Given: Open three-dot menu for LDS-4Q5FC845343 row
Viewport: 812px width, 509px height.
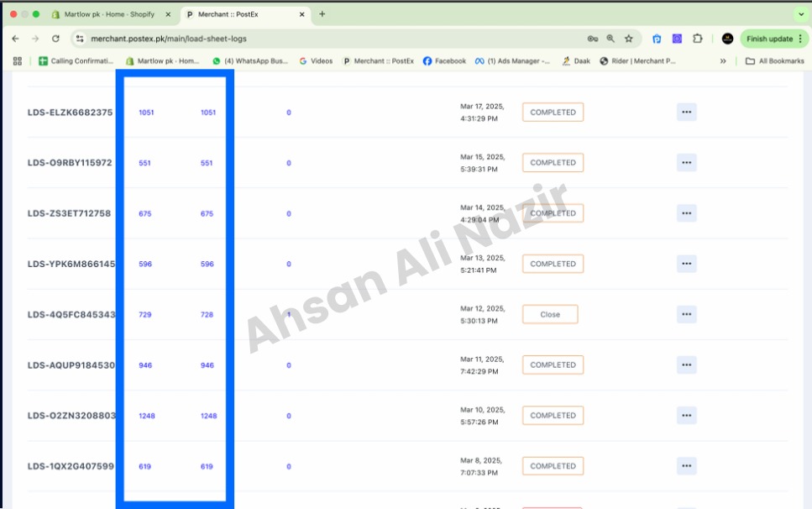Looking at the screenshot, I should point(687,314).
